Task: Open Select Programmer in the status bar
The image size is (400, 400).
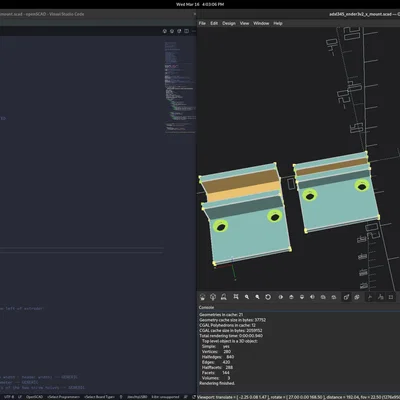Action: tap(64, 397)
